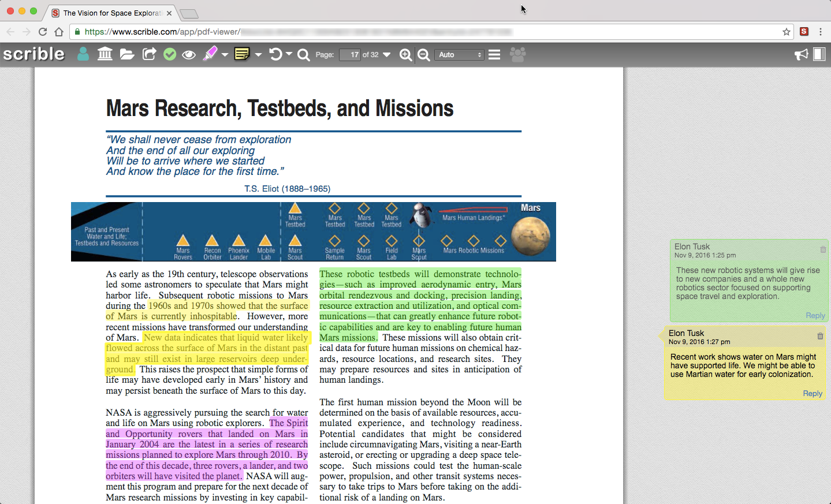Select the Vision for Space Exploration tab
The width and height of the screenshot is (831, 504).
[110, 12]
